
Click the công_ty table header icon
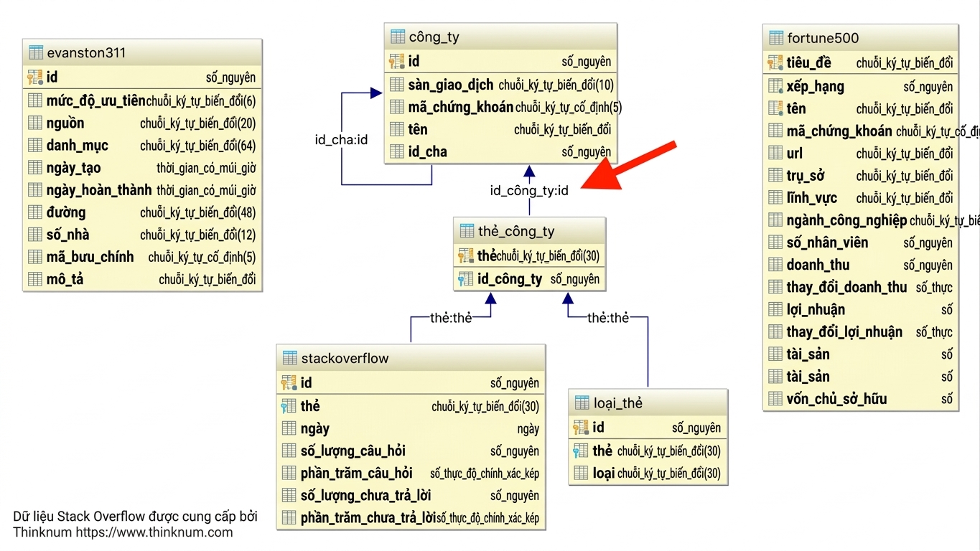pyautogui.click(x=398, y=37)
